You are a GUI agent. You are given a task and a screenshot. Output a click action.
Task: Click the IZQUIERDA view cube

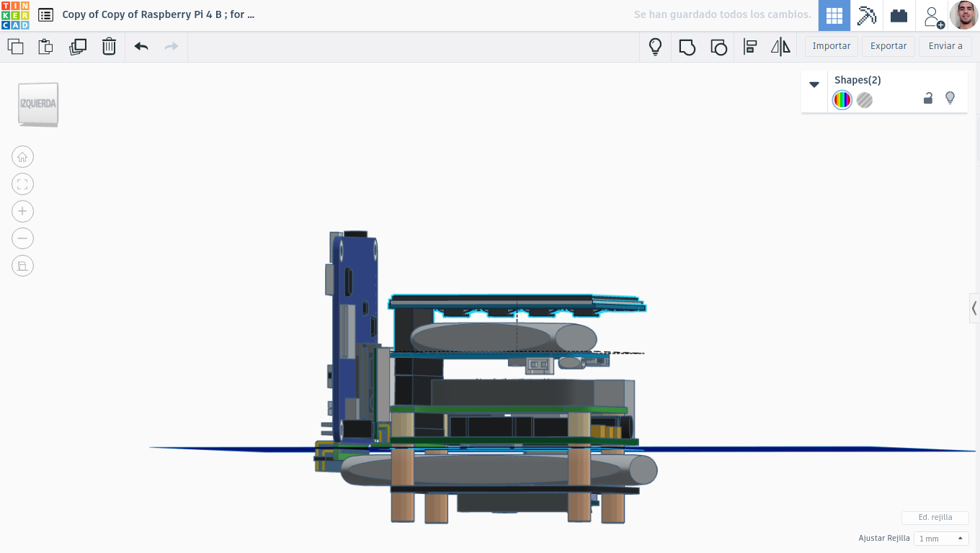pos(37,104)
